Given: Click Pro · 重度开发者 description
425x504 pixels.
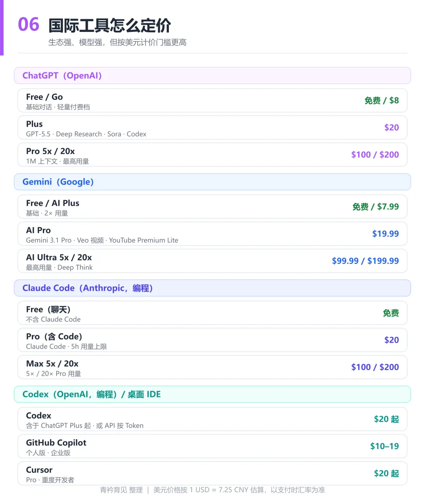Looking at the screenshot, I should click(x=50, y=480).
